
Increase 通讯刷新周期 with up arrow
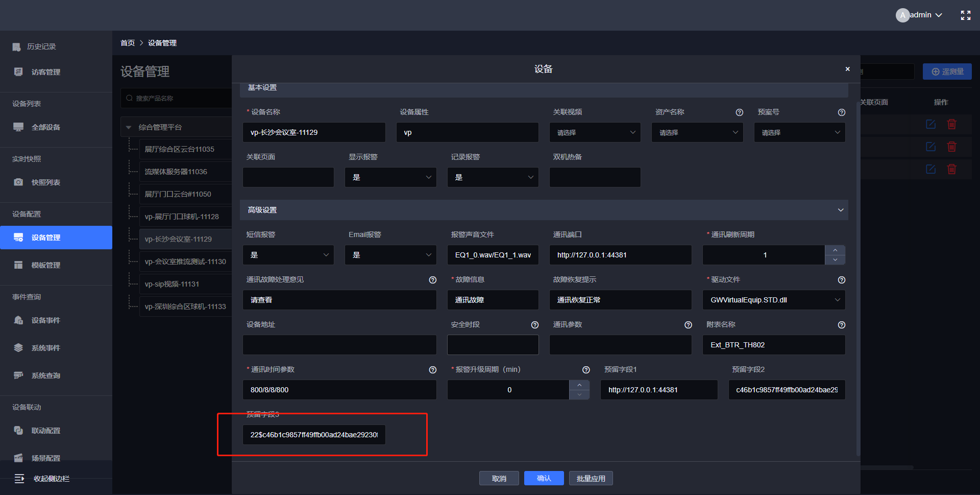835,250
